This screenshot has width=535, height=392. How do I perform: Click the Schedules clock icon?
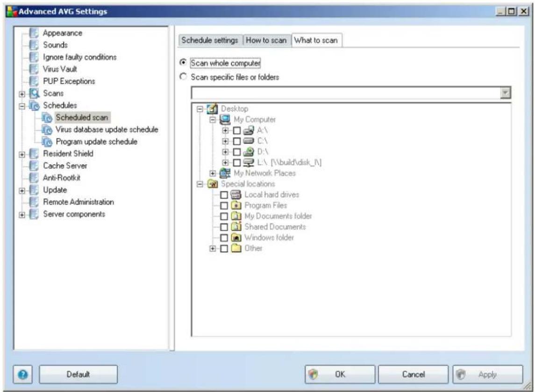(34, 105)
